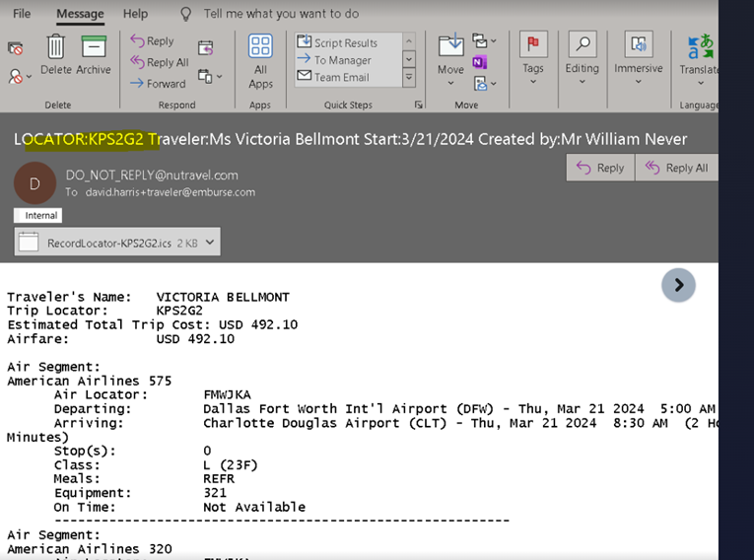Open attachment RecordLocator-KPS2G2.ics
This screenshot has height=560, width=754.
click(108, 243)
